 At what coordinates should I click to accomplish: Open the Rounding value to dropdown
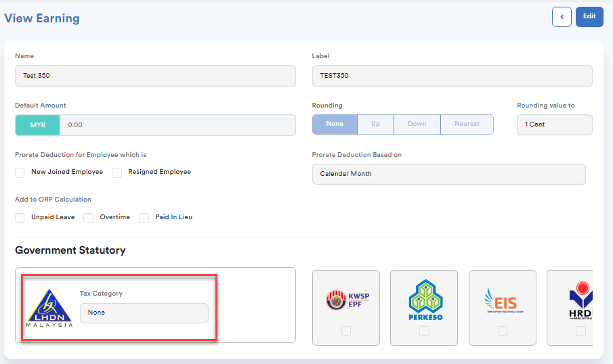[x=554, y=124]
